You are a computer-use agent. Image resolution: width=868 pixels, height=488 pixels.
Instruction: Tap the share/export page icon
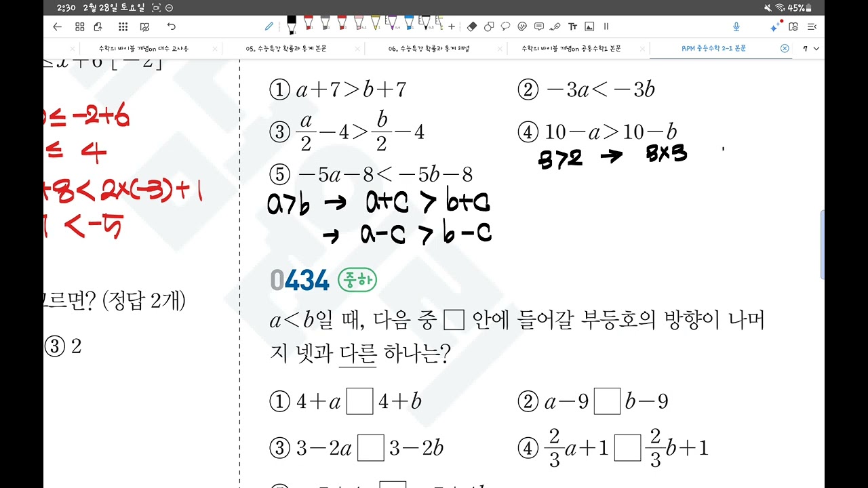coord(98,27)
